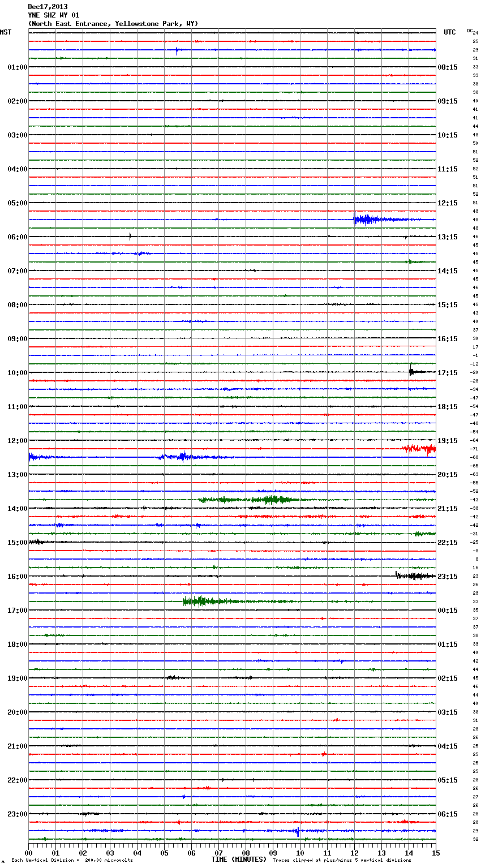Screen dimensions: 481x868
Task: Click the black event on the 16:00 MST trace
Action: point(415,576)
